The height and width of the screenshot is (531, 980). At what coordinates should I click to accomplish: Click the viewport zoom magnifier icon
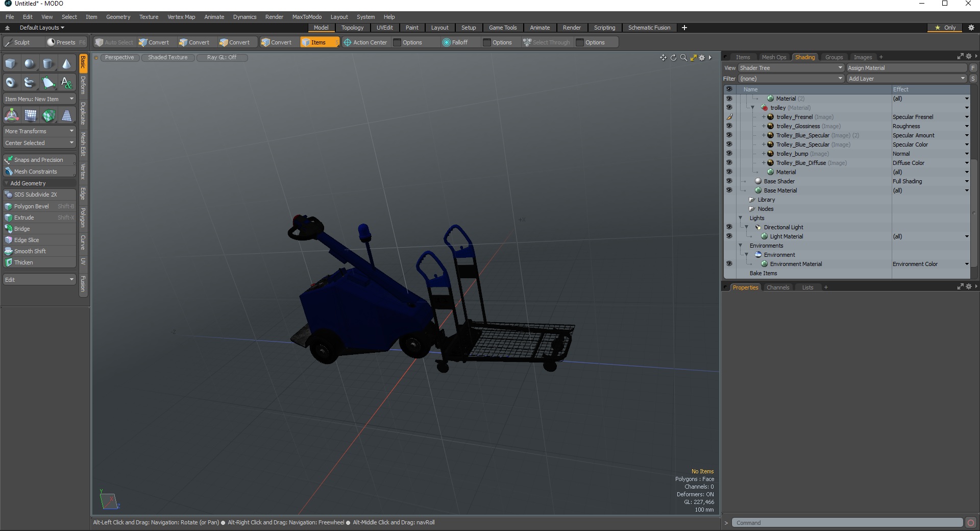(x=683, y=58)
